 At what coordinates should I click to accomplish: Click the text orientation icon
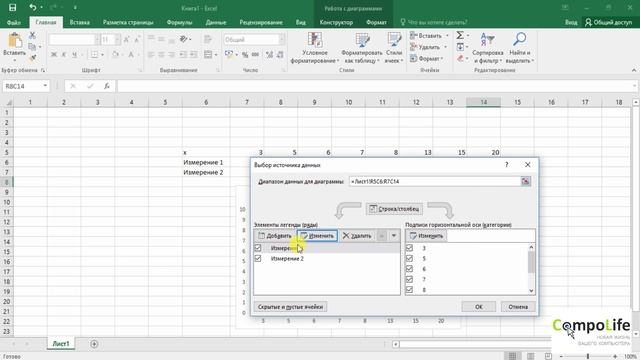(183, 39)
